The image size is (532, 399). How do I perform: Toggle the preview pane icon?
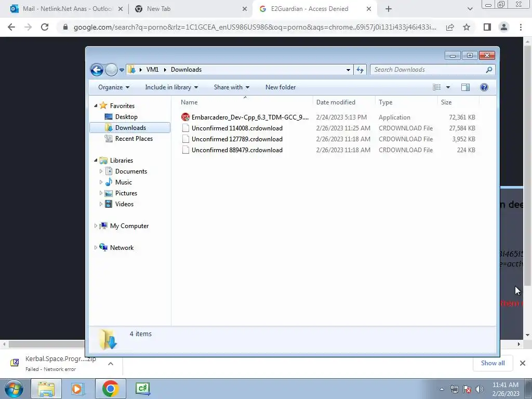coord(465,87)
